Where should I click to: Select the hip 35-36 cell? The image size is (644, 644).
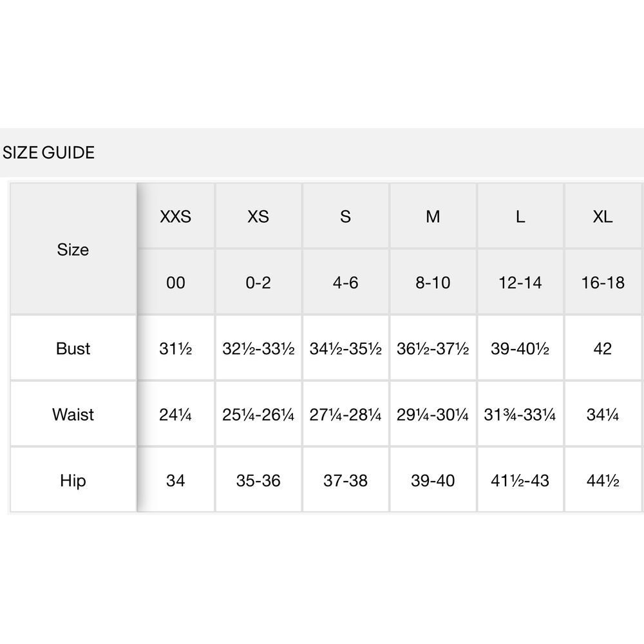[x=258, y=480]
